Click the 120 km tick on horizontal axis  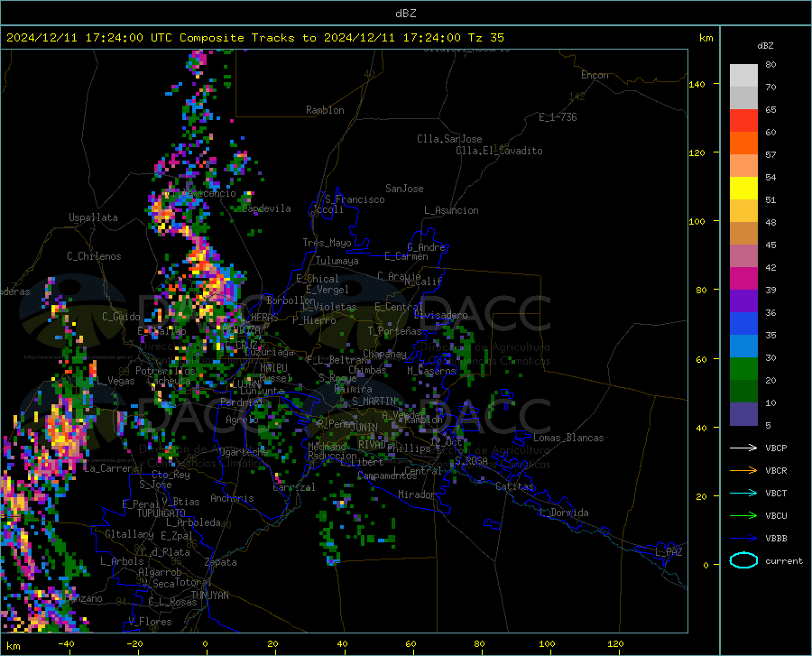[x=615, y=643]
